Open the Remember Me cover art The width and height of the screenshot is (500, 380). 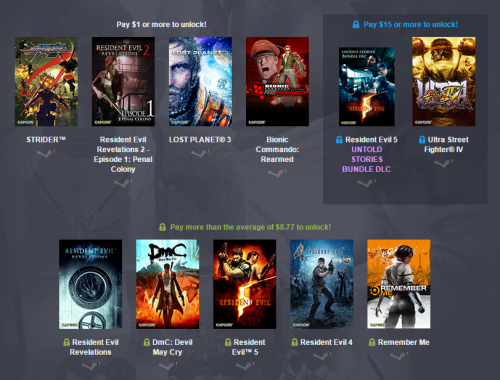point(399,284)
